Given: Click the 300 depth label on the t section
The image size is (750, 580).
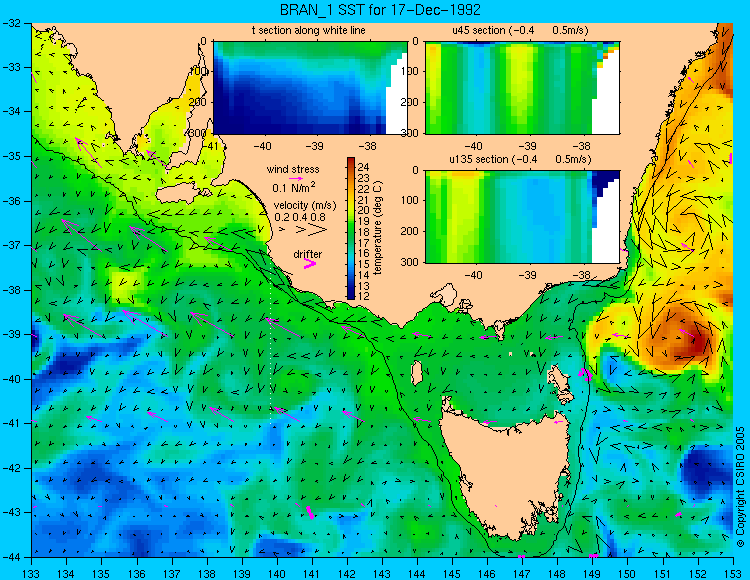Looking at the screenshot, I should [x=200, y=133].
